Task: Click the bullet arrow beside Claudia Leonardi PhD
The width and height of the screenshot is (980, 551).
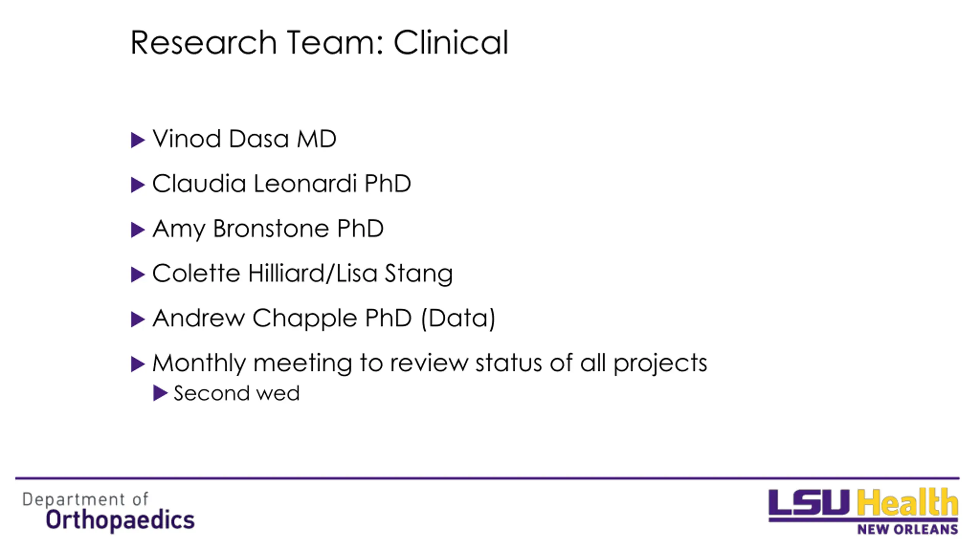Action: point(138,185)
